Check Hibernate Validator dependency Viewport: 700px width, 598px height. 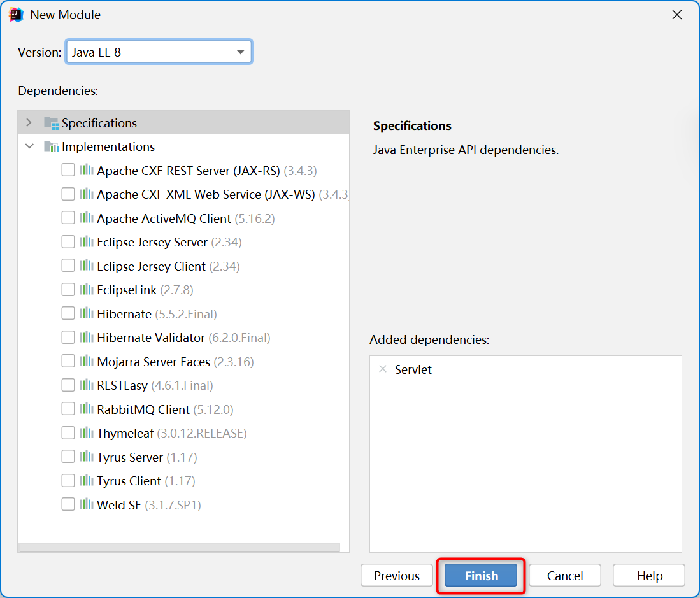tap(68, 337)
